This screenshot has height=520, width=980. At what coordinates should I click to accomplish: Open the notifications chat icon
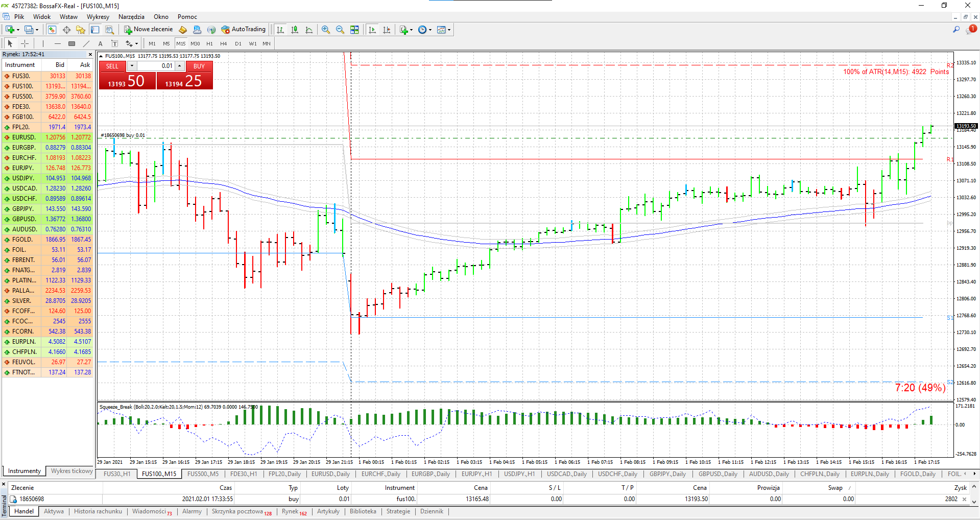[970, 30]
